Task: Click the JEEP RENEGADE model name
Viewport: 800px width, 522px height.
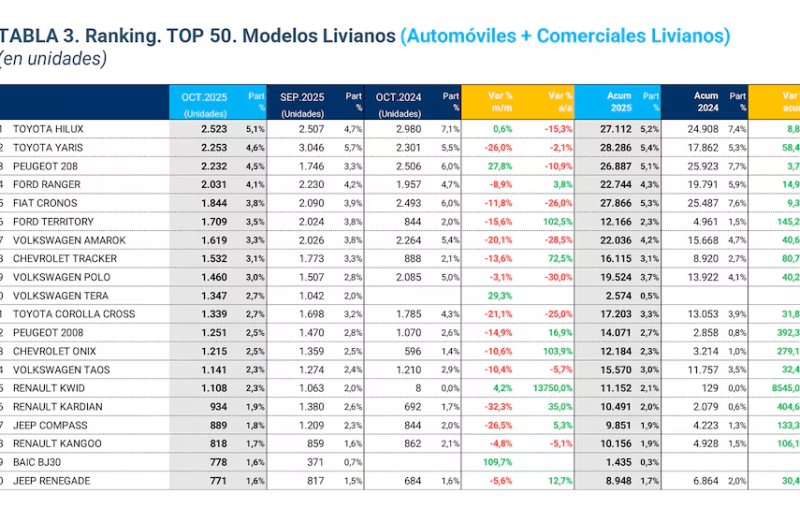Action: [52, 481]
